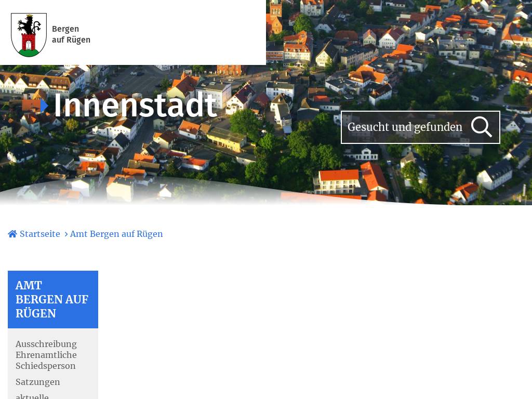Open "Ausschreibung Ehrenamtliche Schiedsperson" in the sidebar

coord(46,355)
